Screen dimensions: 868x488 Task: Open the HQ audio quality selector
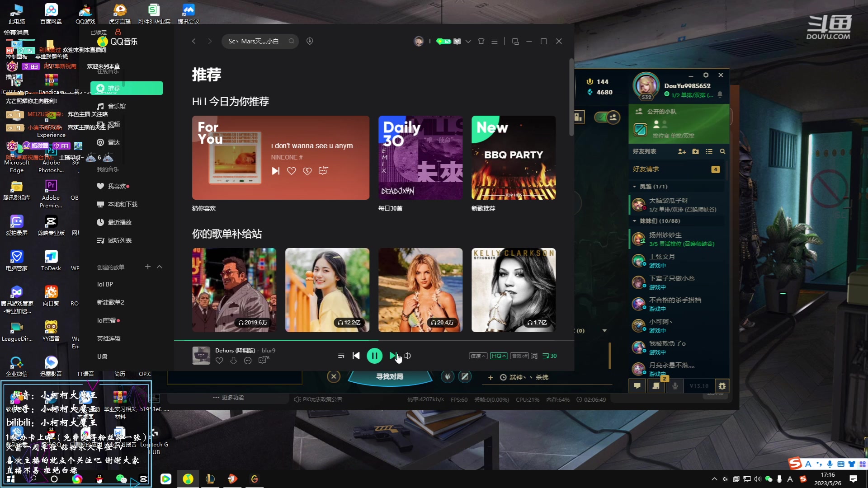[499, 356]
